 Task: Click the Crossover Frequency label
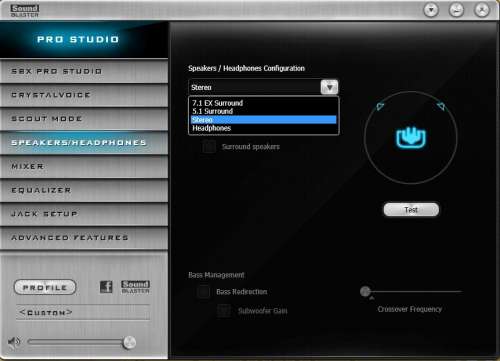[410, 309]
